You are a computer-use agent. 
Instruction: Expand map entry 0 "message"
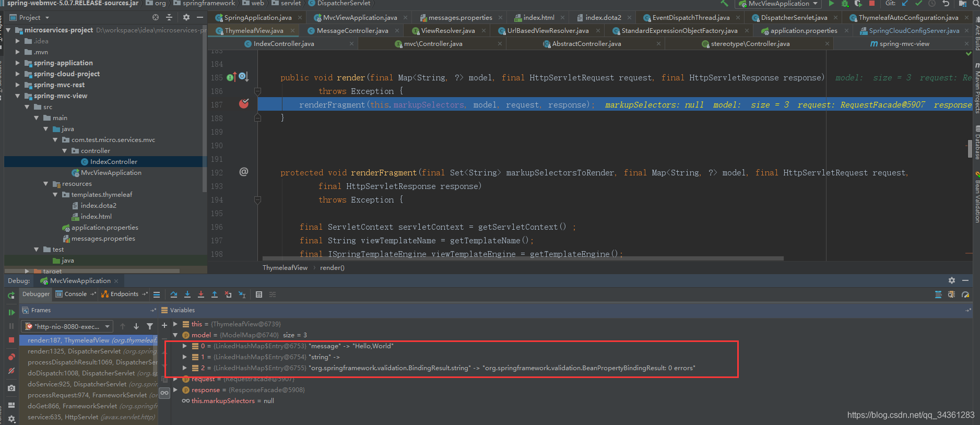coord(185,346)
